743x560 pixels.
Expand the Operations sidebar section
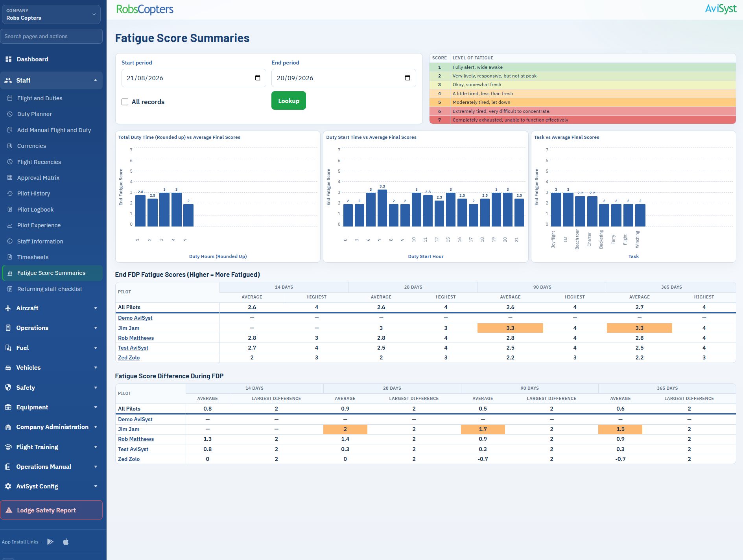51,328
